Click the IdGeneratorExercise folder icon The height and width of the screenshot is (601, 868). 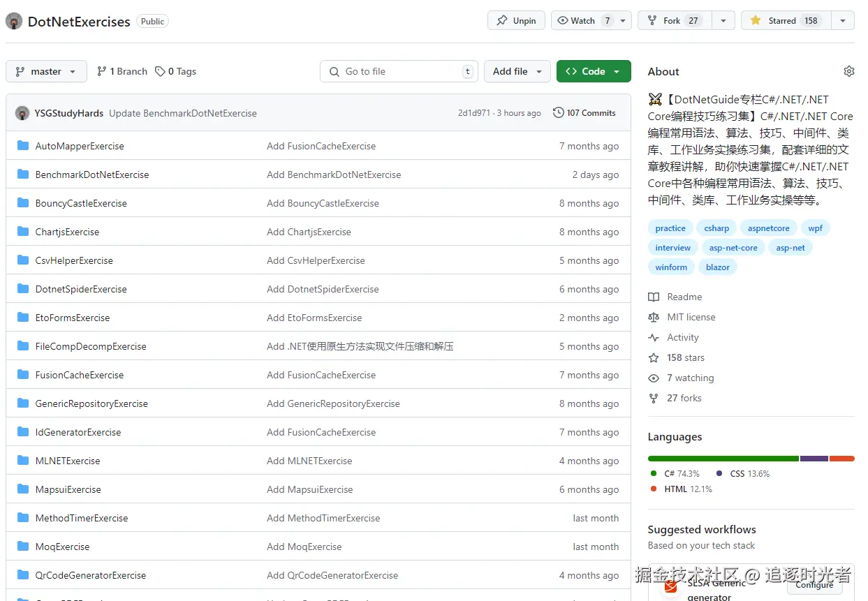point(23,432)
